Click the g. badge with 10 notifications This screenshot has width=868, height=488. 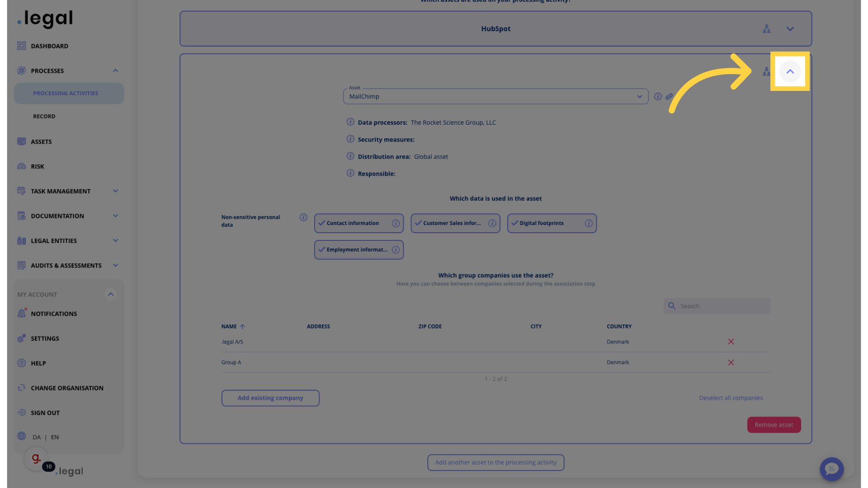(37, 460)
